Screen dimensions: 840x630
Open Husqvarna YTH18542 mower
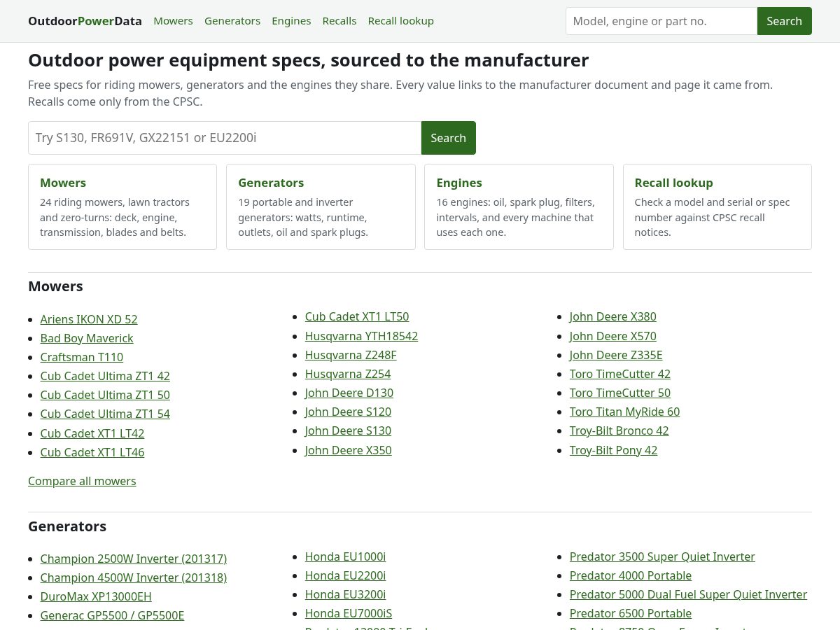pyautogui.click(x=361, y=336)
